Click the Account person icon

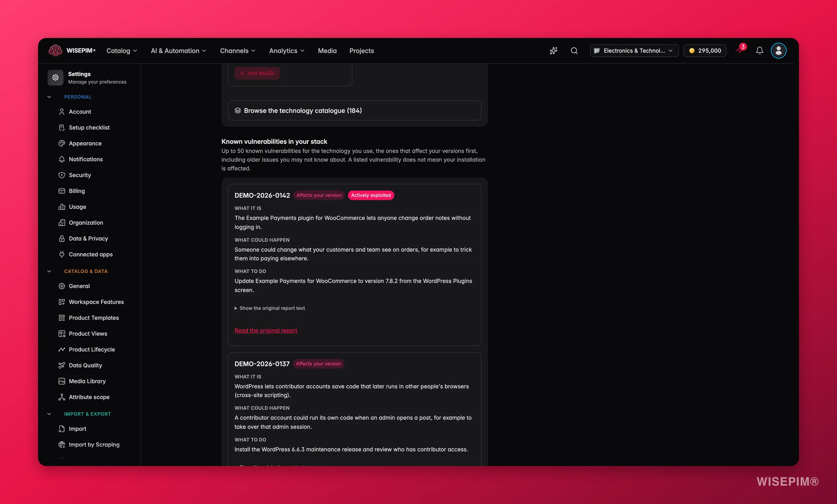62,112
